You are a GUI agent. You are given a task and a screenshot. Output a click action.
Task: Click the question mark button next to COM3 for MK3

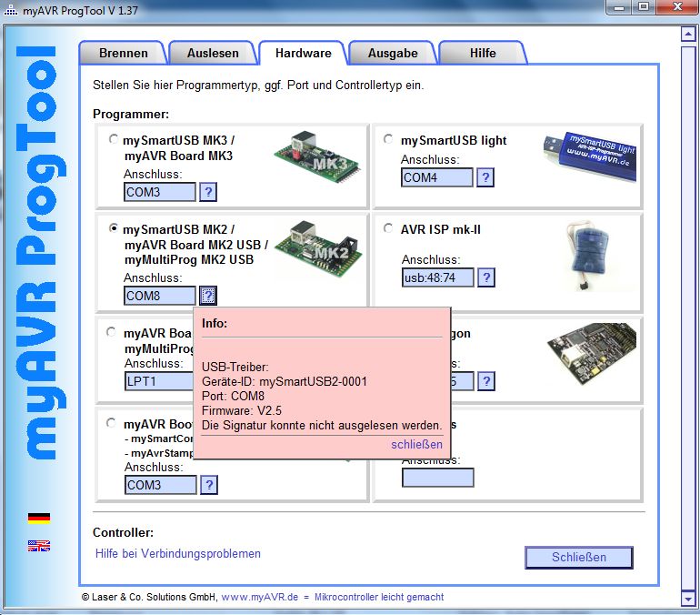coord(208,192)
